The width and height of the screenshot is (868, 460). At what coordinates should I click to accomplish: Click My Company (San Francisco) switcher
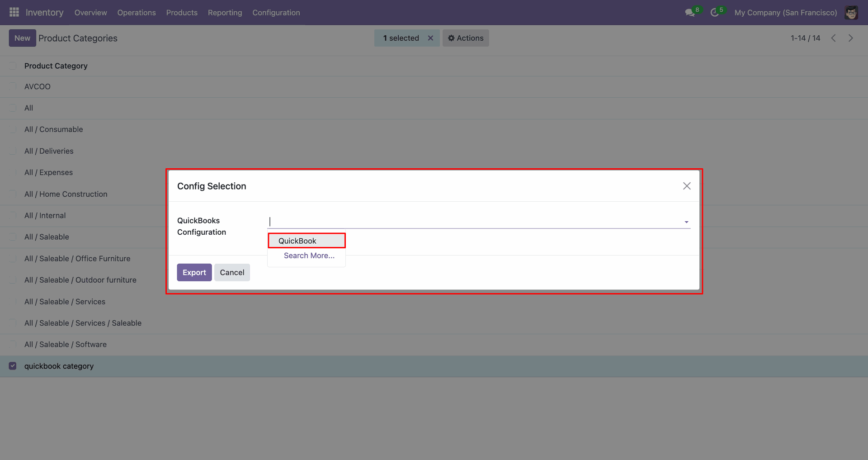tap(786, 13)
